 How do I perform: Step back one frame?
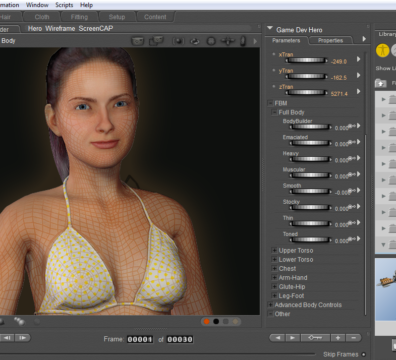tap(7, 338)
